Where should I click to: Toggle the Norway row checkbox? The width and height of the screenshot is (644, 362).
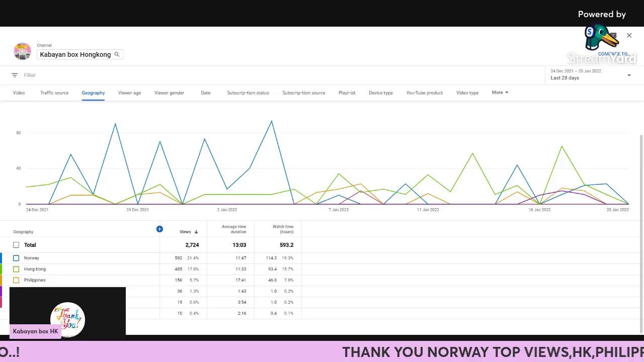coord(16,258)
